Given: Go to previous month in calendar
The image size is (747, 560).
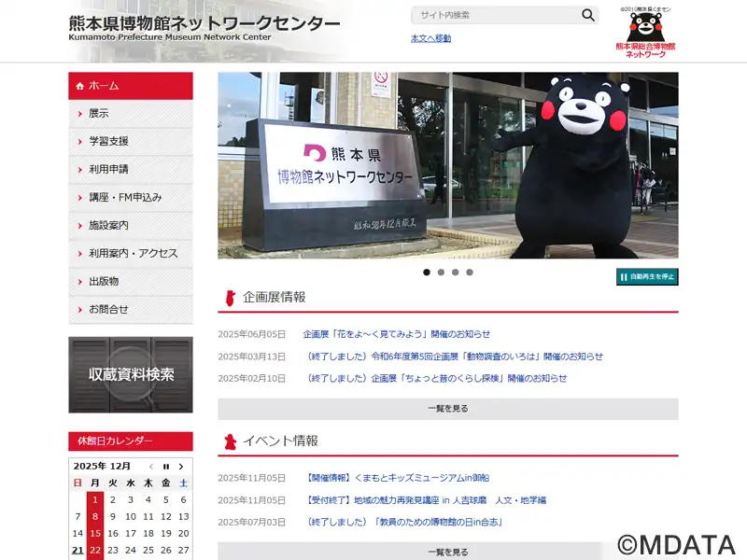Looking at the screenshot, I should coord(151,466).
